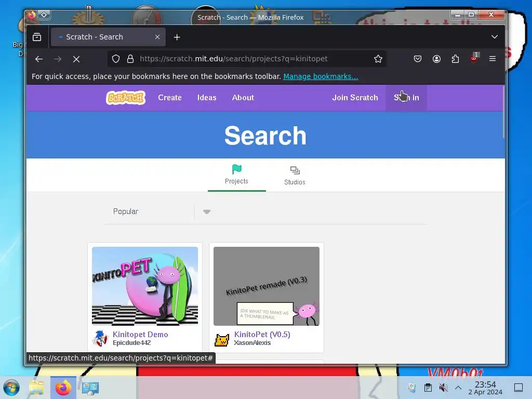Click XasonAlexis's yellow cat avatar
The image size is (532, 399).
[222, 339]
